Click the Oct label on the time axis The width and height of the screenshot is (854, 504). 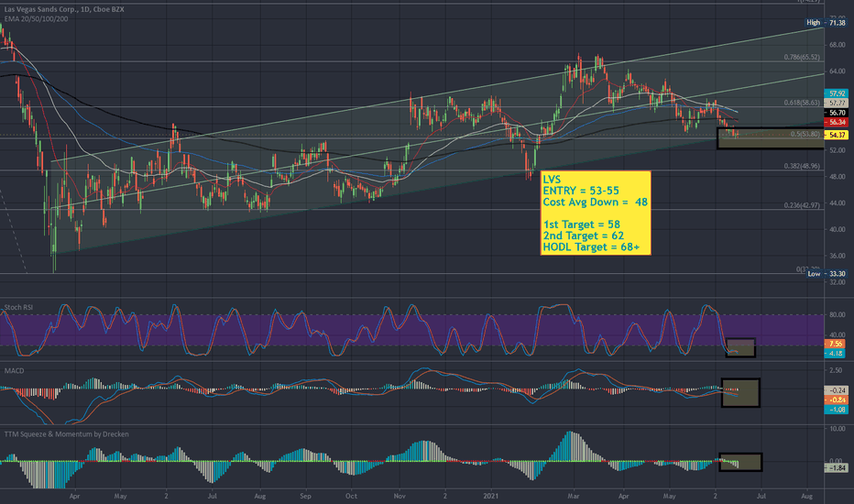coord(351,497)
